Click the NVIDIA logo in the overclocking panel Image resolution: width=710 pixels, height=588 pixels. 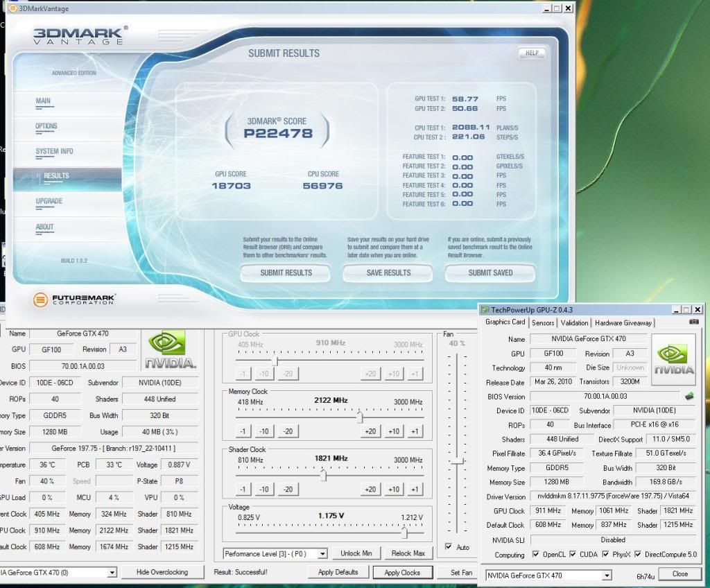click(x=171, y=349)
